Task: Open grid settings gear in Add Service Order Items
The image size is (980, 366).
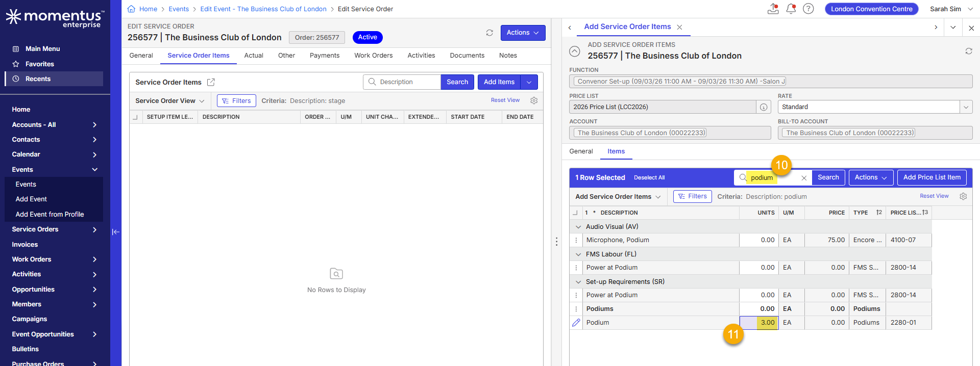Action: click(x=963, y=196)
